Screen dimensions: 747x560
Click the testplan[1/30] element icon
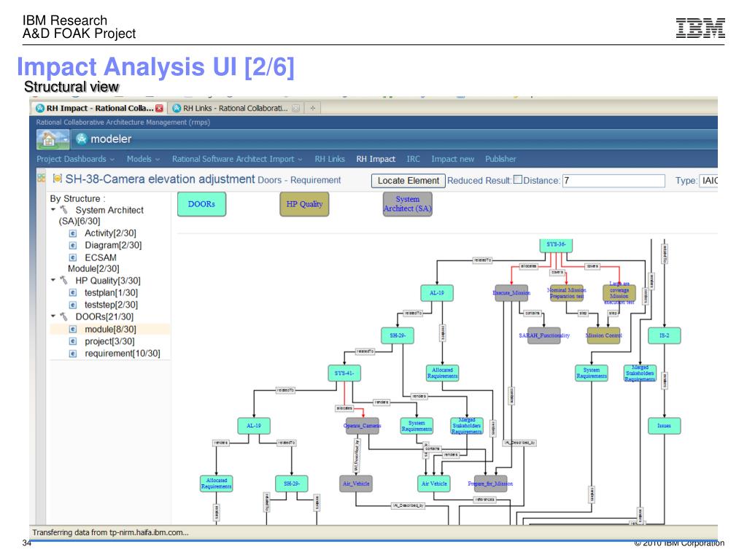73,293
